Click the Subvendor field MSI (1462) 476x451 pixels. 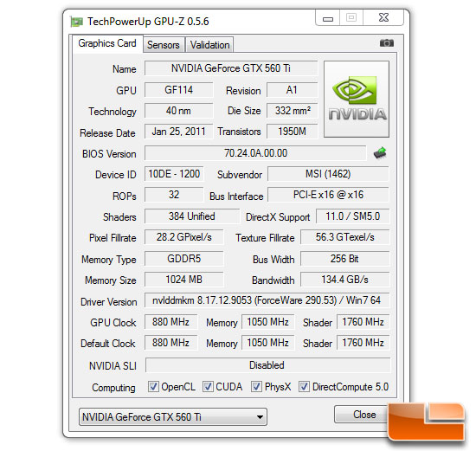[328, 174]
